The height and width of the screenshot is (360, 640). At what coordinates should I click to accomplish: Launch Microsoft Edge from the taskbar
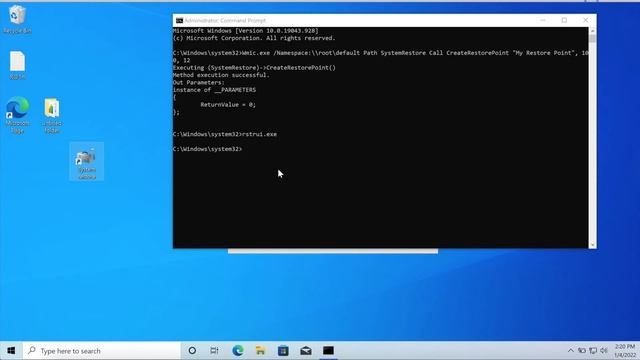tap(238, 351)
